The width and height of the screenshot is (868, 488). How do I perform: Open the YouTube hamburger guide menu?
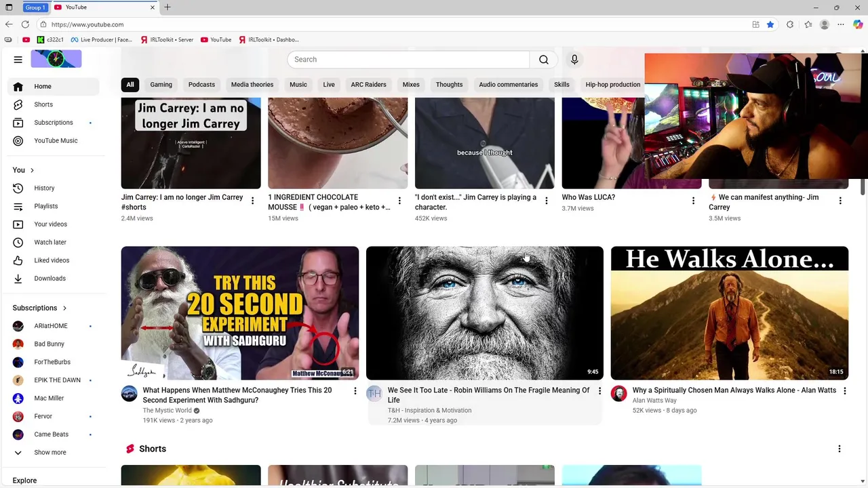(x=18, y=59)
